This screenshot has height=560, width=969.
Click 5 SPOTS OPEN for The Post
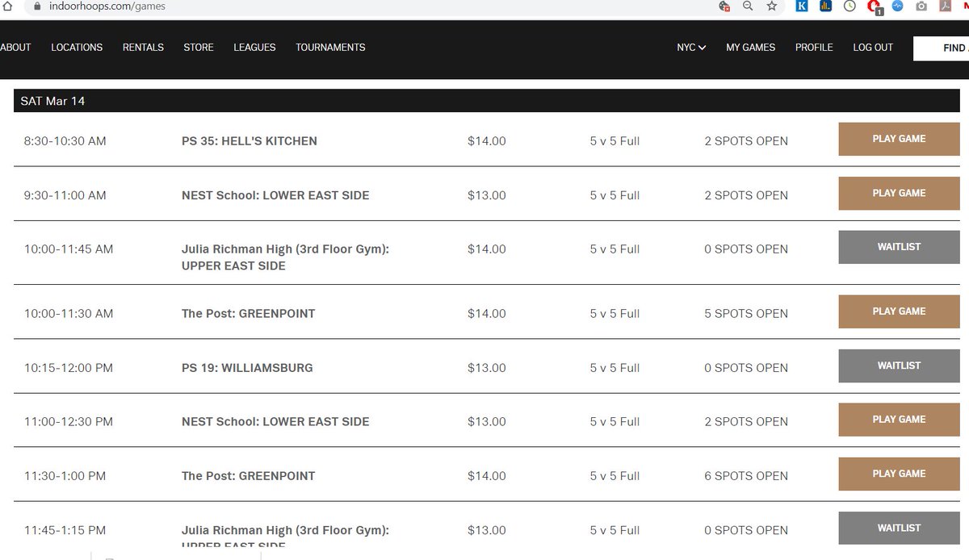pyautogui.click(x=746, y=313)
